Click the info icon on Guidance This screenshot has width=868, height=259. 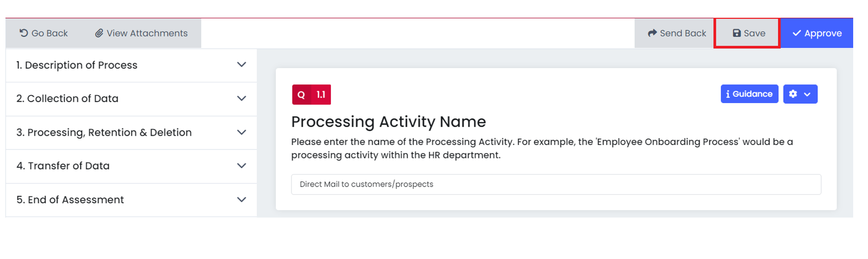(728, 94)
